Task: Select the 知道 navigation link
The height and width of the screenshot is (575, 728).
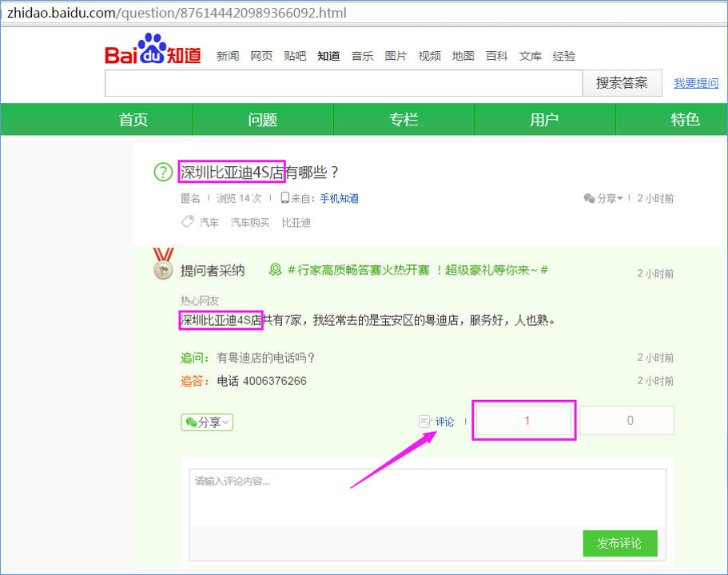Action: coord(328,56)
